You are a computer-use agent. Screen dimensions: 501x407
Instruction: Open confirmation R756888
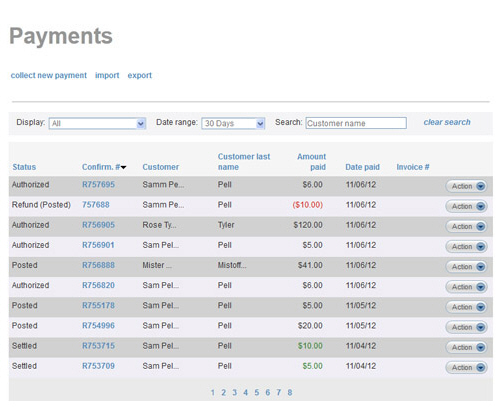coord(98,265)
